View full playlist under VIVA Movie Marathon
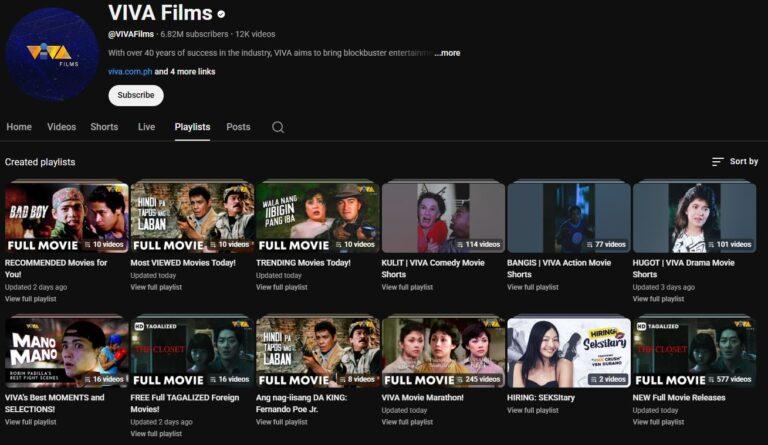768x445 pixels. pos(407,422)
